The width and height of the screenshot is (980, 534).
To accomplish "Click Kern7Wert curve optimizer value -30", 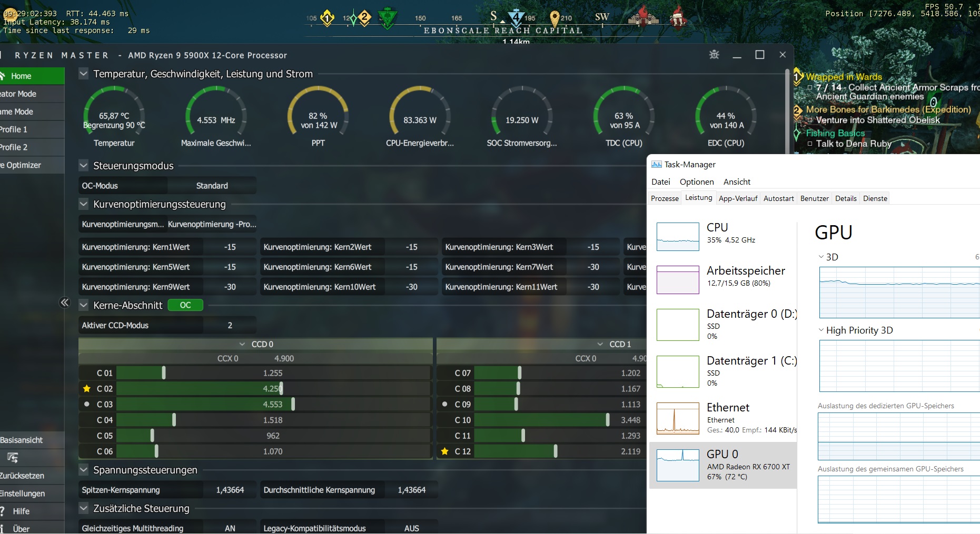I will point(593,267).
